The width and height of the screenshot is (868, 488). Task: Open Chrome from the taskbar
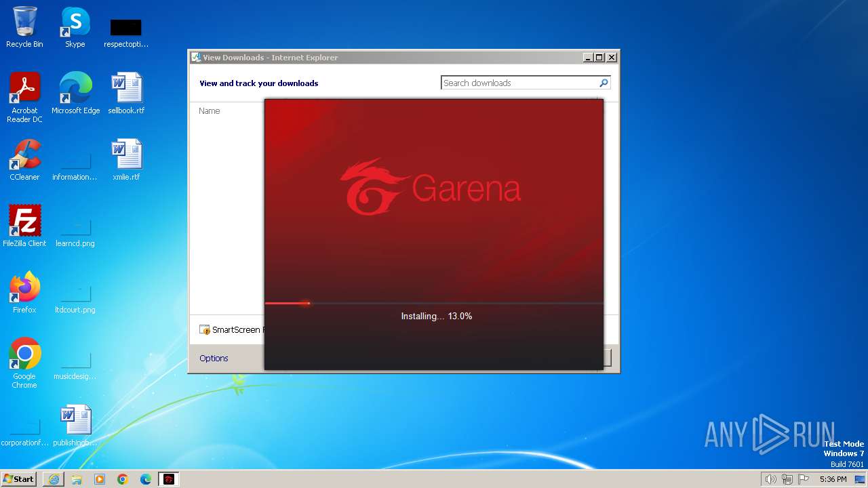pos(123,479)
